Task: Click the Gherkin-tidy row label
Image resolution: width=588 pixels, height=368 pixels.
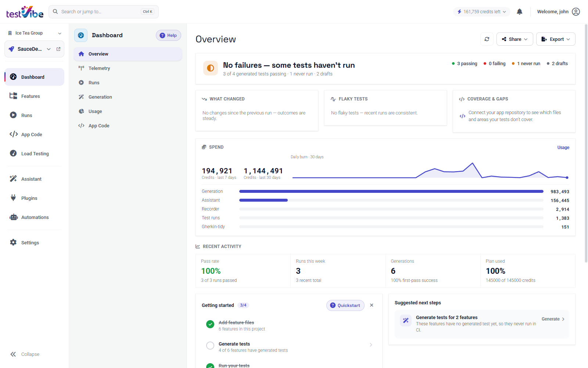Action: pyautogui.click(x=213, y=227)
